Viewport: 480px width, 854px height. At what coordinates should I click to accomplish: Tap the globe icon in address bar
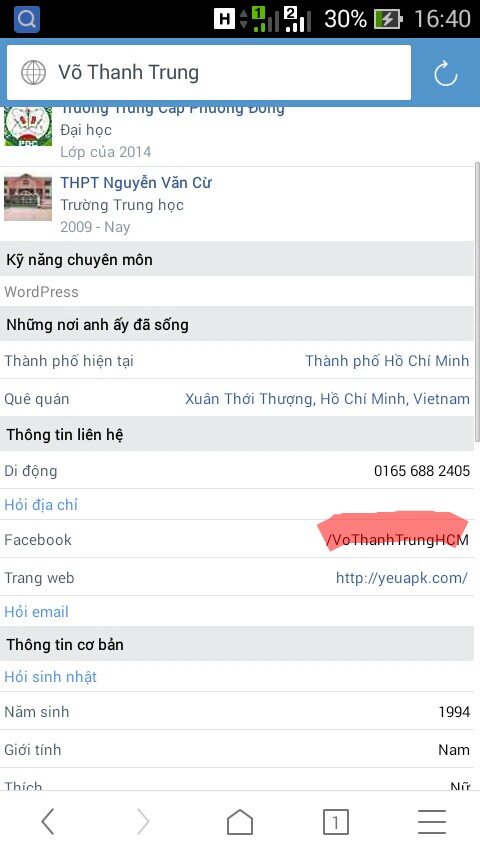[x=33, y=72]
